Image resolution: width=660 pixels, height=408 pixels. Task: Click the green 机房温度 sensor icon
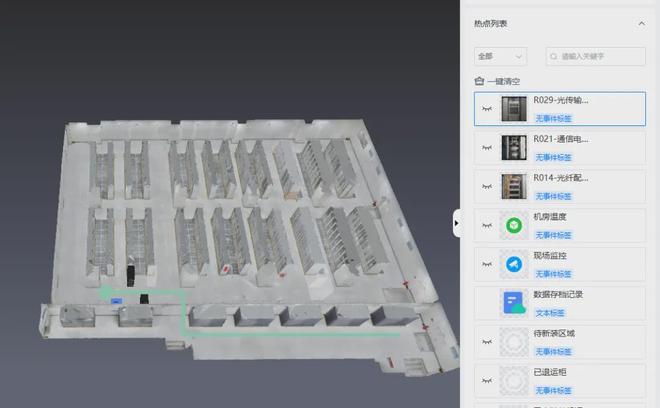[513, 226]
